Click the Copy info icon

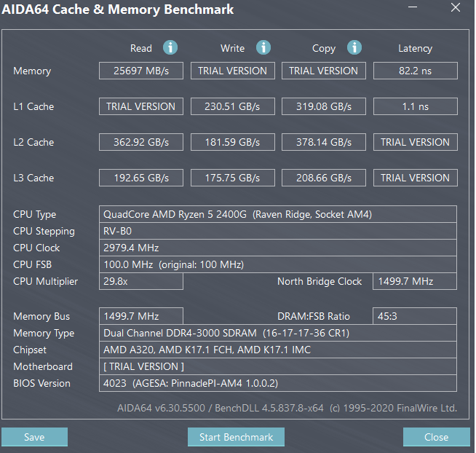tap(354, 47)
